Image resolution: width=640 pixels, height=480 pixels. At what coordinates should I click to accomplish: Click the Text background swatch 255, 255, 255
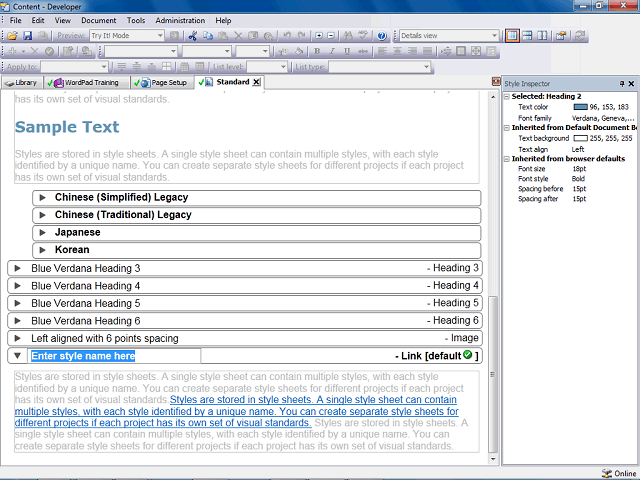(580, 138)
